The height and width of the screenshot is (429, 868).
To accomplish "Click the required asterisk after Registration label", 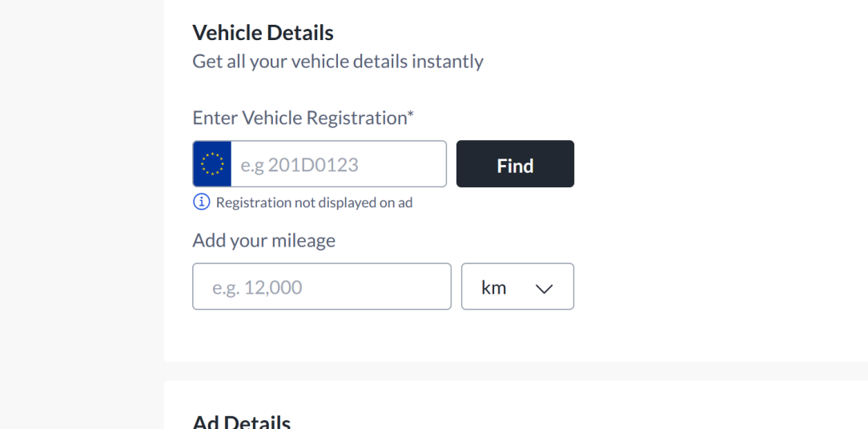I will pyautogui.click(x=411, y=114).
